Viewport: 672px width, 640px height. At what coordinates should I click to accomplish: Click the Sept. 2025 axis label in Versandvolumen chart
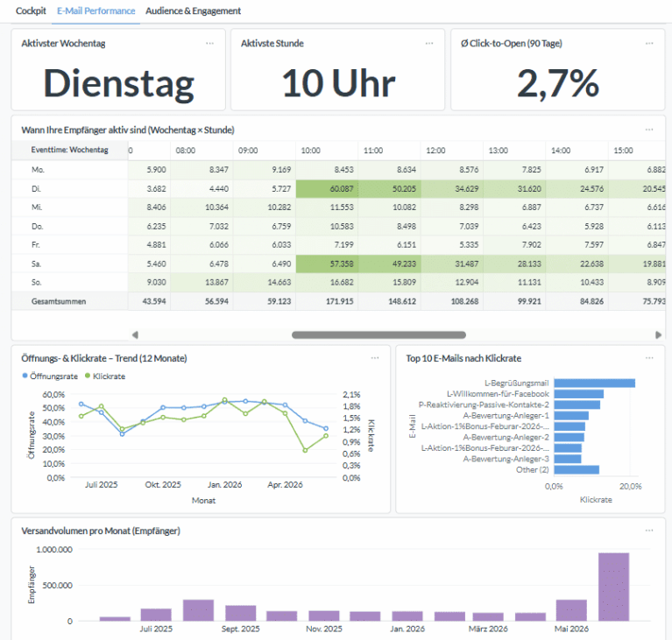click(x=240, y=629)
